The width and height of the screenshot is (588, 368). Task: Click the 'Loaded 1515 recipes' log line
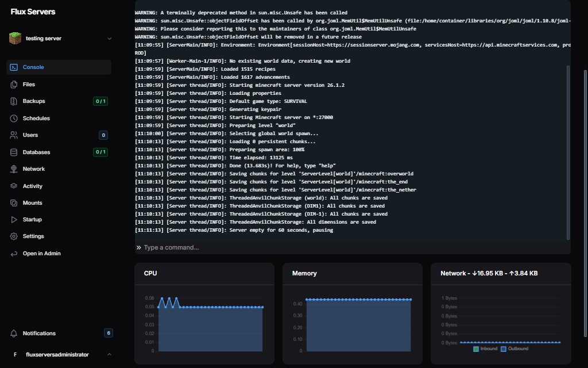pyautogui.click(x=205, y=69)
